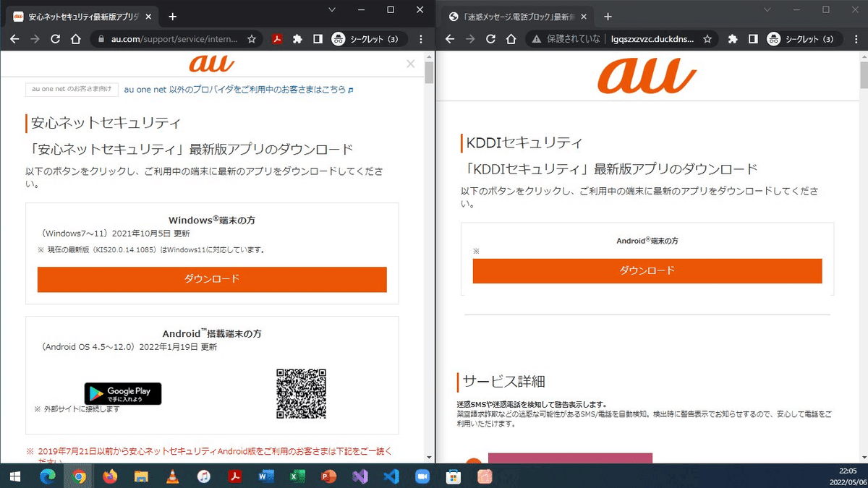
Task: Click au one net のお客さま向け label
Action: pyautogui.click(x=72, y=90)
